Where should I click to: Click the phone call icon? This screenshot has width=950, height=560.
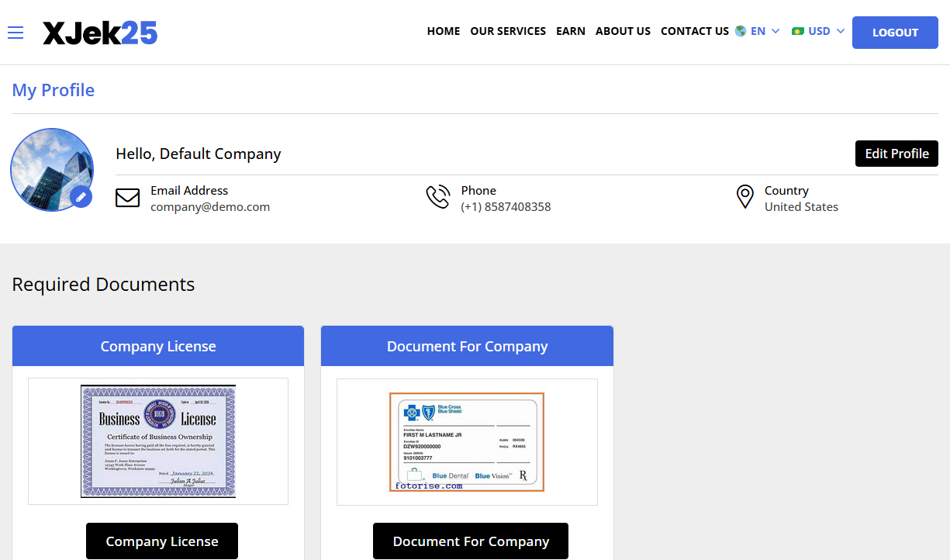(438, 197)
